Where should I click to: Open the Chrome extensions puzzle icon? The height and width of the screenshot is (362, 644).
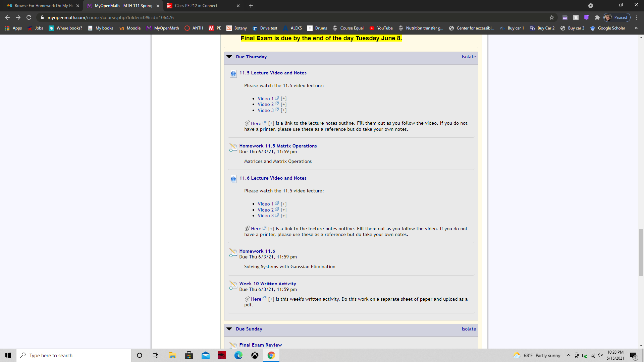tap(597, 17)
